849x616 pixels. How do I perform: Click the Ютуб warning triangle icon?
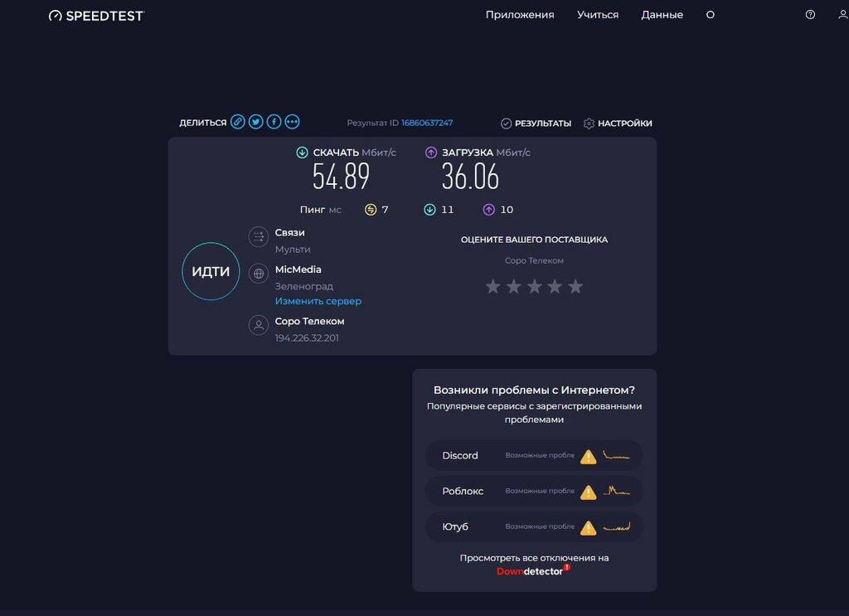pyautogui.click(x=588, y=528)
